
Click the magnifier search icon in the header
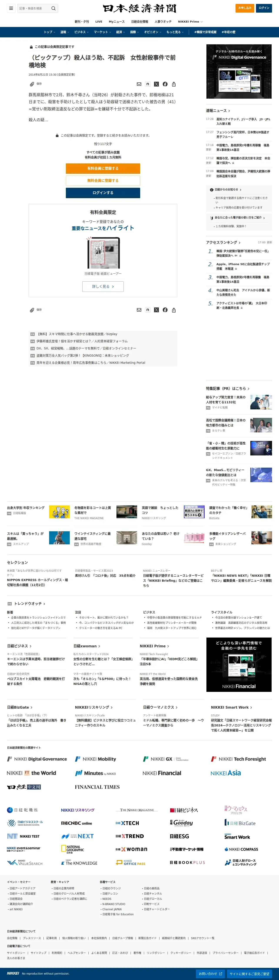coord(53,8)
